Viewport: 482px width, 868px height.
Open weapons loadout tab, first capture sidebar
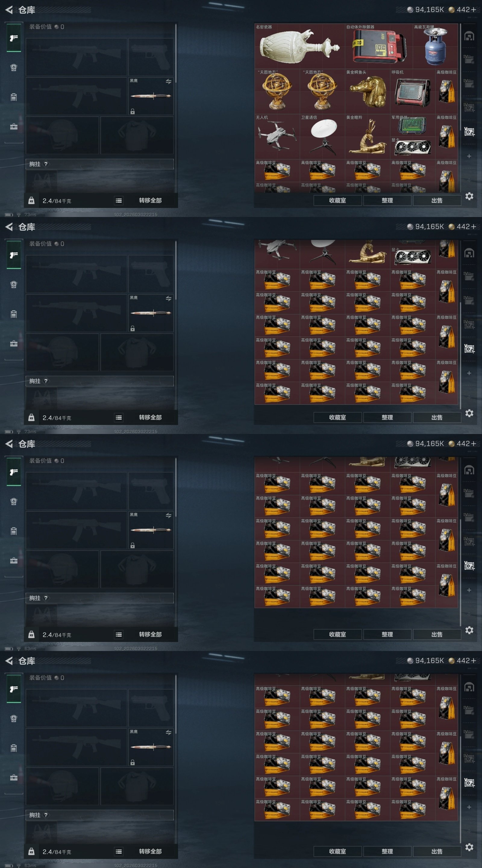click(x=14, y=38)
